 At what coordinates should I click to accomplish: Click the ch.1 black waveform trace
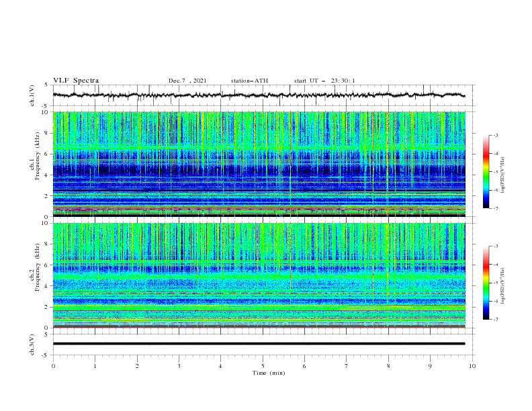point(259,95)
